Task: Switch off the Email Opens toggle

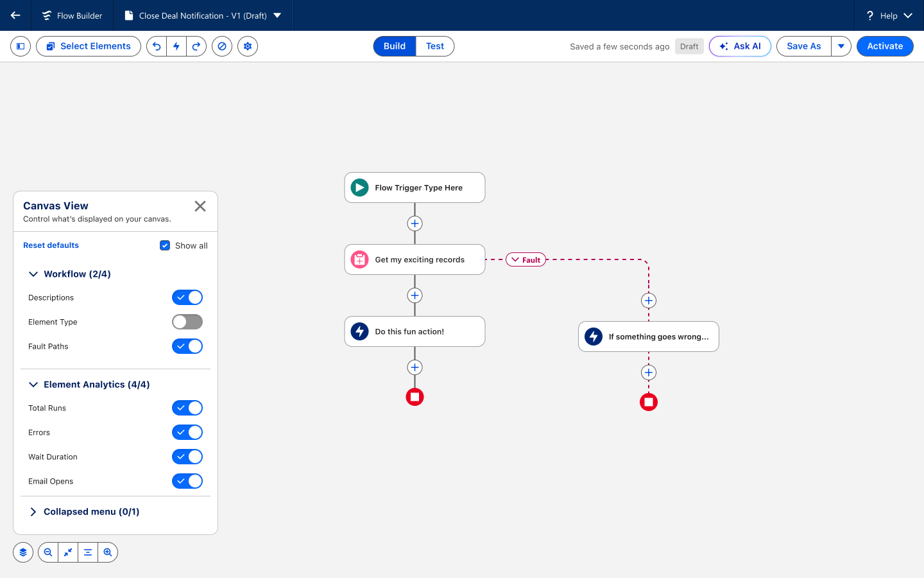Action: (x=187, y=481)
